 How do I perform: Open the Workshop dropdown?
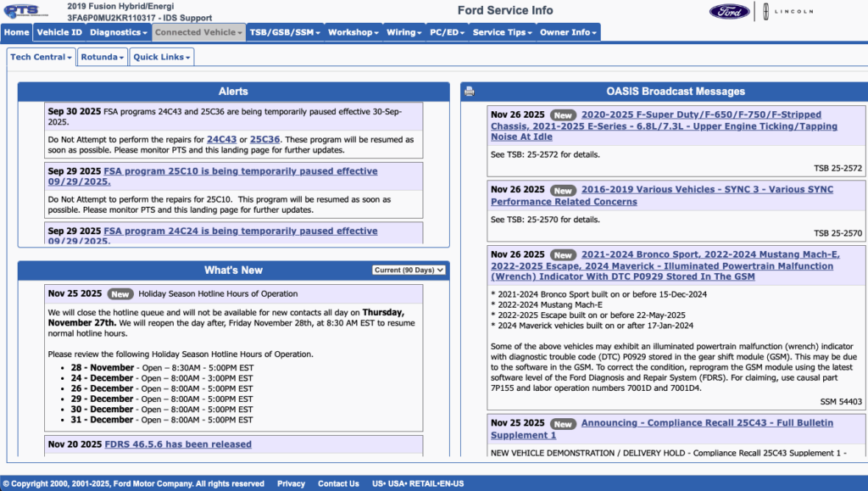coord(353,31)
